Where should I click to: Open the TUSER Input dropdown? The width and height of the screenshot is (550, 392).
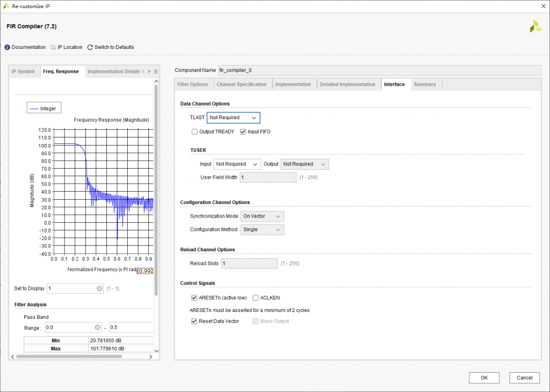tap(237, 164)
